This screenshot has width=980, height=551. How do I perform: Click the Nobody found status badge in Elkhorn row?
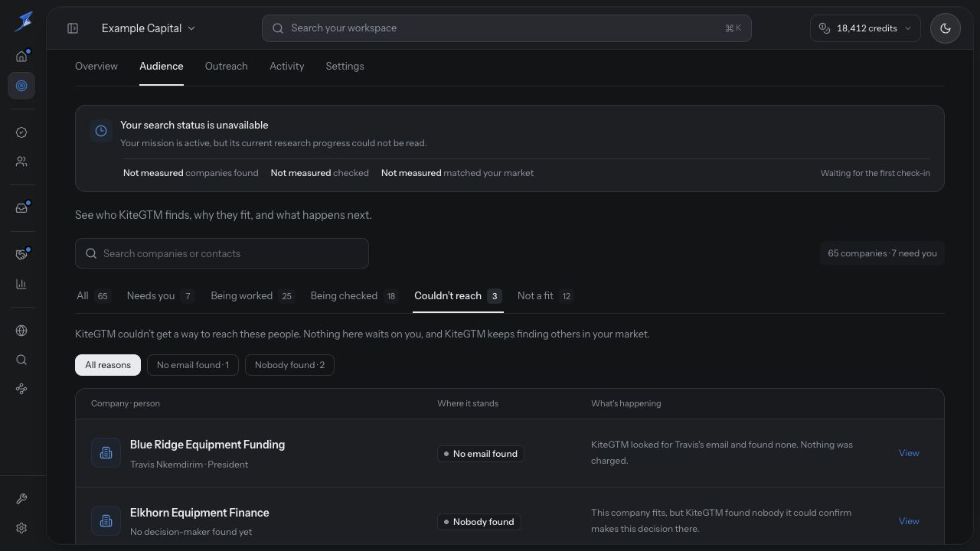click(479, 522)
